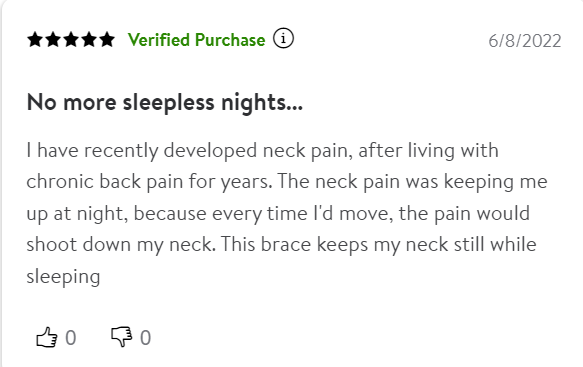Screen dimensions: 583x367
Task: Click the word nights in the heading
Action: [x=262, y=103]
